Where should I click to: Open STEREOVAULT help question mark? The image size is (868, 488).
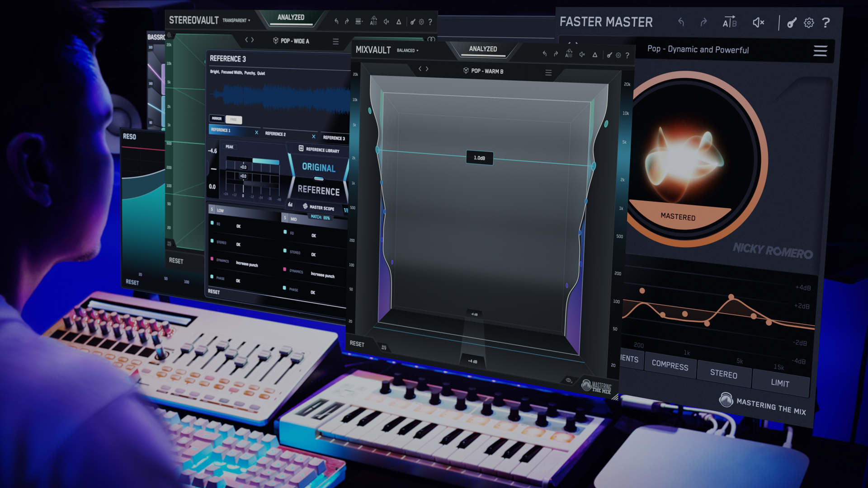(430, 22)
